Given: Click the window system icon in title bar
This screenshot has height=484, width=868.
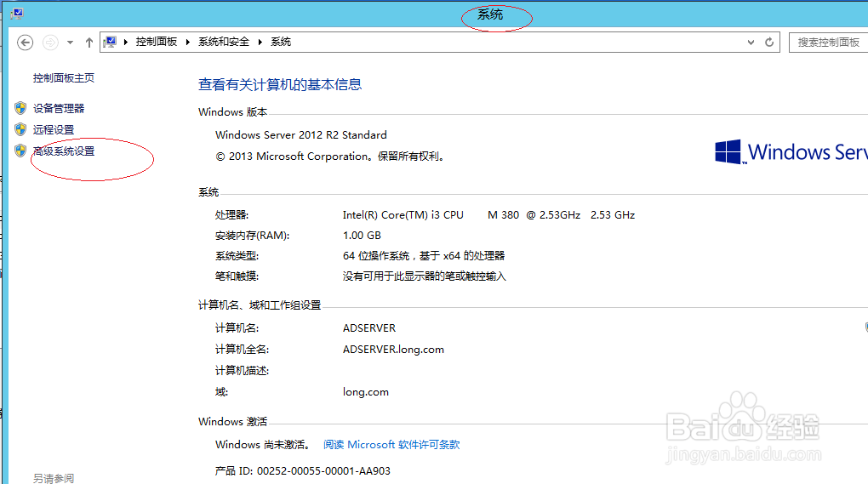Looking at the screenshot, I should tap(17, 14).
